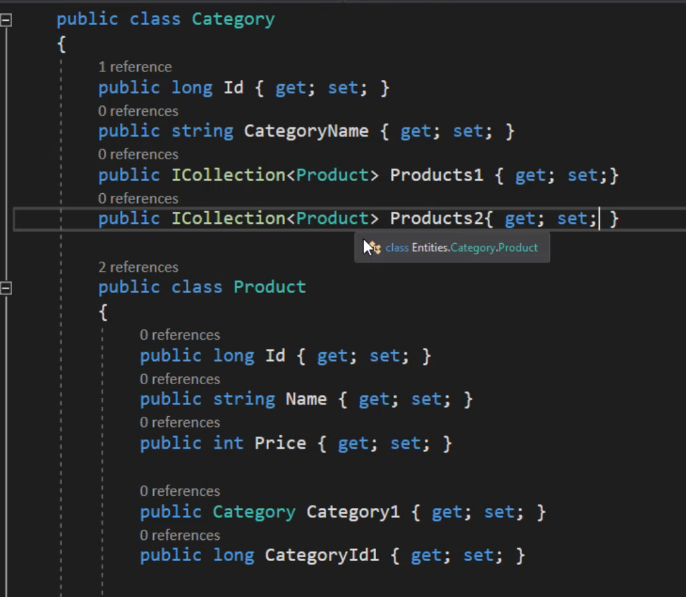Viewport: 686px width, 597px height.
Task: Open the '1 reference' CodeLens above Id
Action: pyautogui.click(x=135, y=67)
